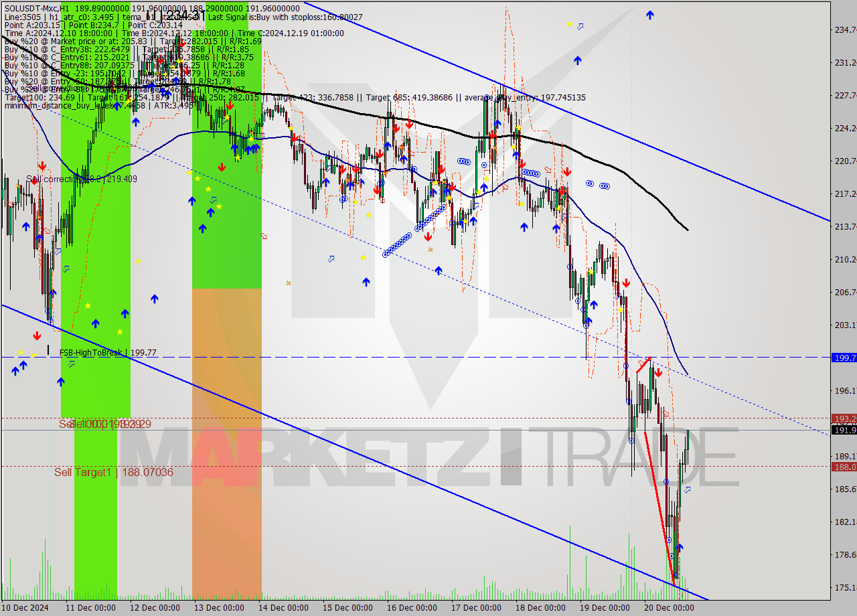Screen dimensions: 857x616
Task: Click the '19 Dec 00:00' date label
Action: pyautogui.click(x=605, y=608)
